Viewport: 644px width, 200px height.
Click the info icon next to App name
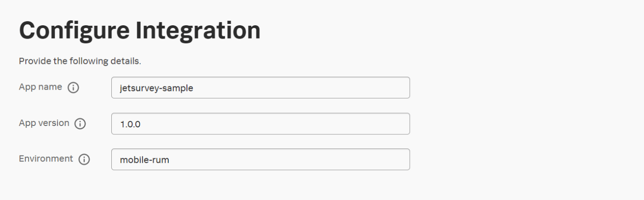click(x=73, y=87)
